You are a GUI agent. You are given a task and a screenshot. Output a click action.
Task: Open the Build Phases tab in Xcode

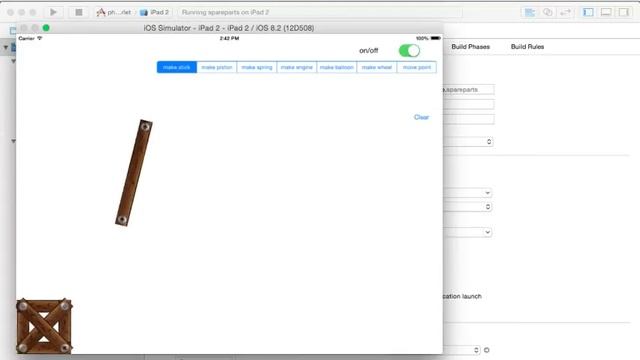tap(470, 47)
